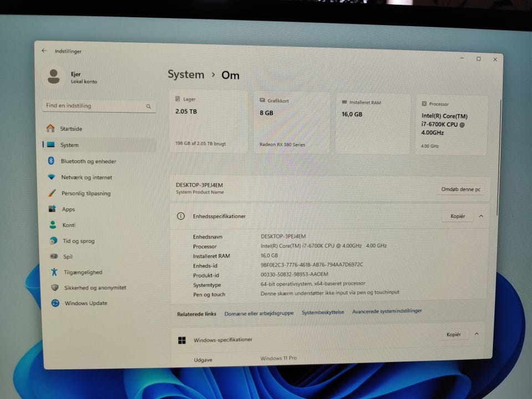Click System in the breadcrumb header
Image resolution: width=532 pixels, height=399 pixels.
pos(186,74)
